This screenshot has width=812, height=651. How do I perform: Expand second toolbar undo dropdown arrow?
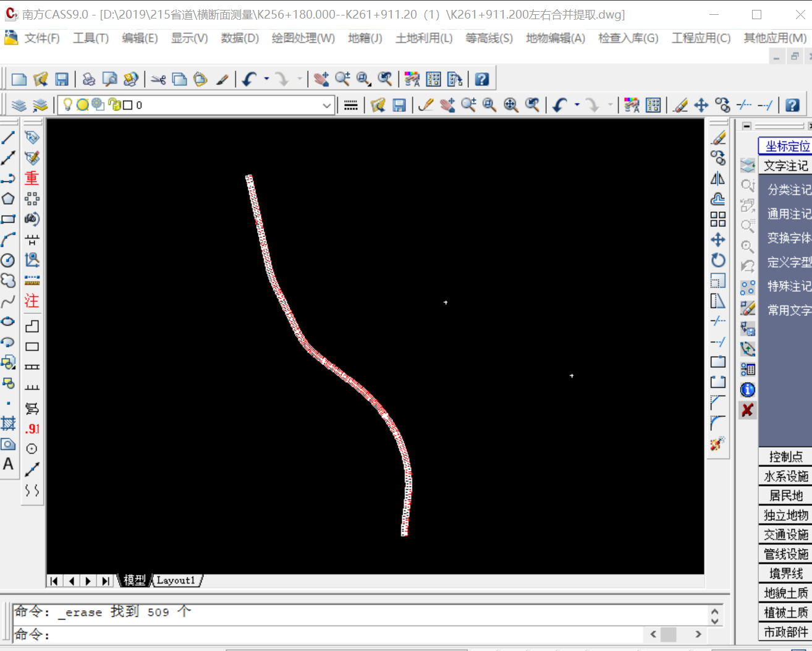point(577,105)
